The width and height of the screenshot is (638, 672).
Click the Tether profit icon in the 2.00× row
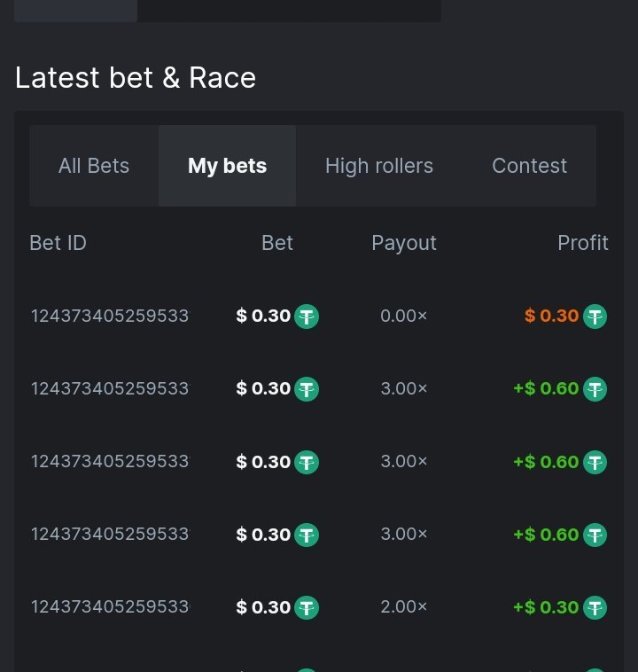point(595,607)
